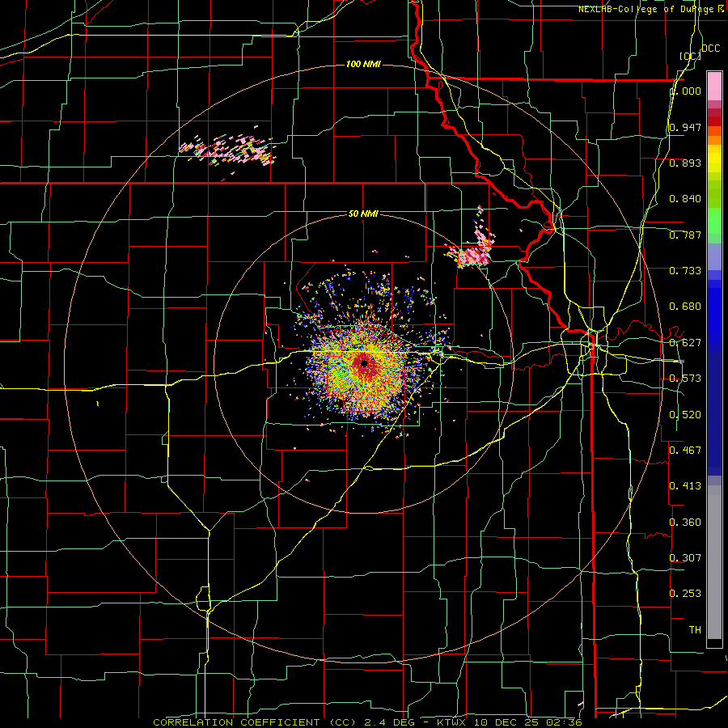The width and height of the screenshot is (728, 728).
Task: Select the 0.893 value on color scale
Action: [685, 163]
